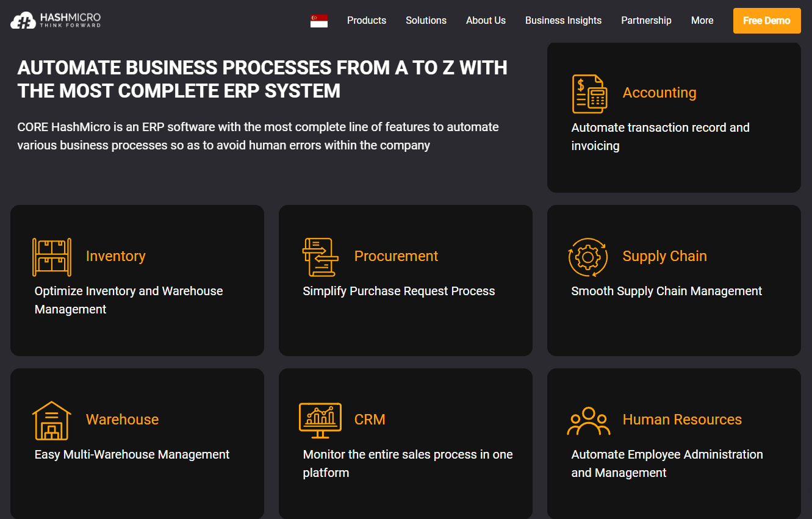The width and height of the screenshot is (812, 519).
Task: Click 'Optimize Inventory and Warehouse Management' text
Action: pos(129,300)
